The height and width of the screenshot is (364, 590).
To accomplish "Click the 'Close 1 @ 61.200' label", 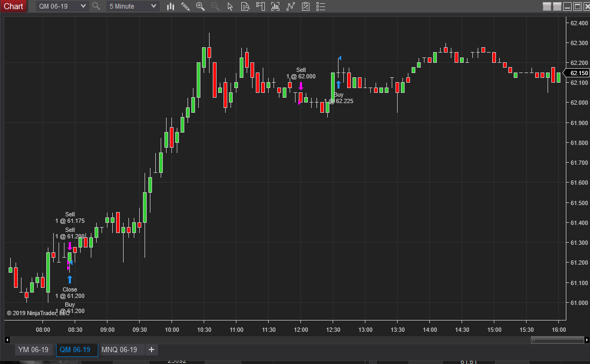I will [x=70, y=293].
